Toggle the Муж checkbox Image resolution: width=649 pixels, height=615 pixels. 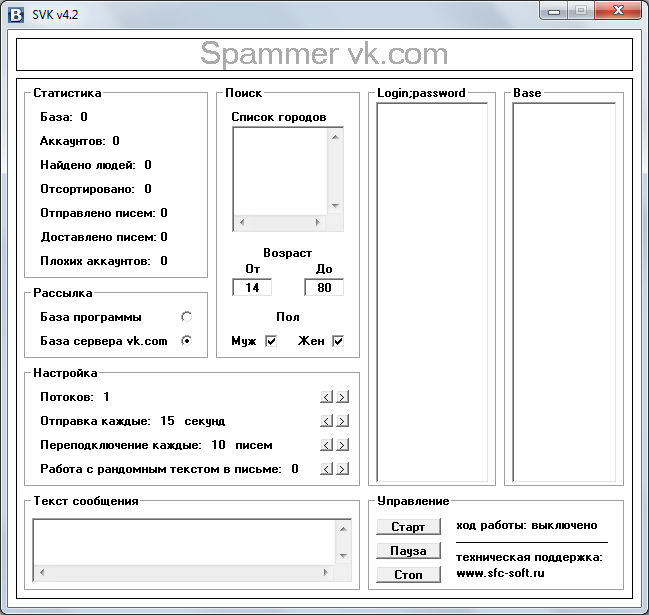click(270, 342)
